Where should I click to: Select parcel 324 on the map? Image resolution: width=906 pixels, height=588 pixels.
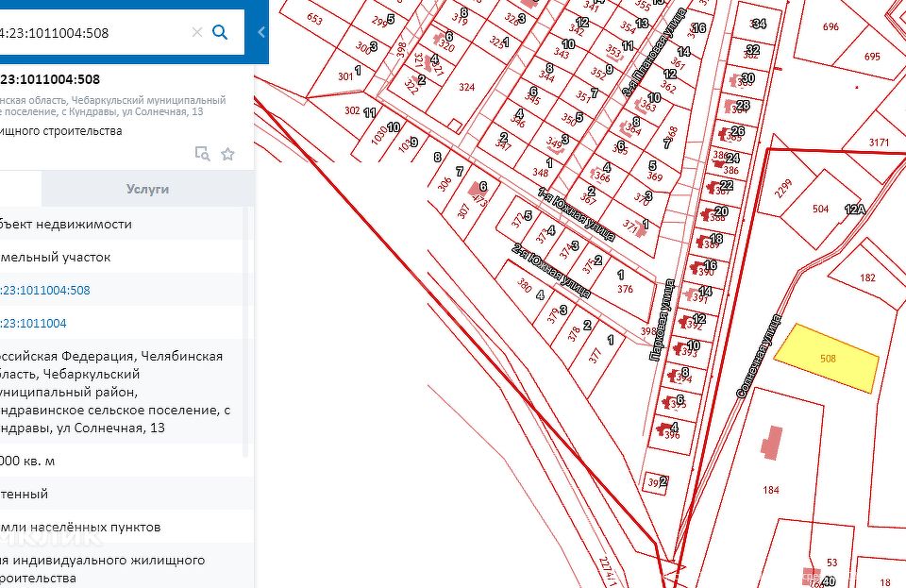pos(466,87)
